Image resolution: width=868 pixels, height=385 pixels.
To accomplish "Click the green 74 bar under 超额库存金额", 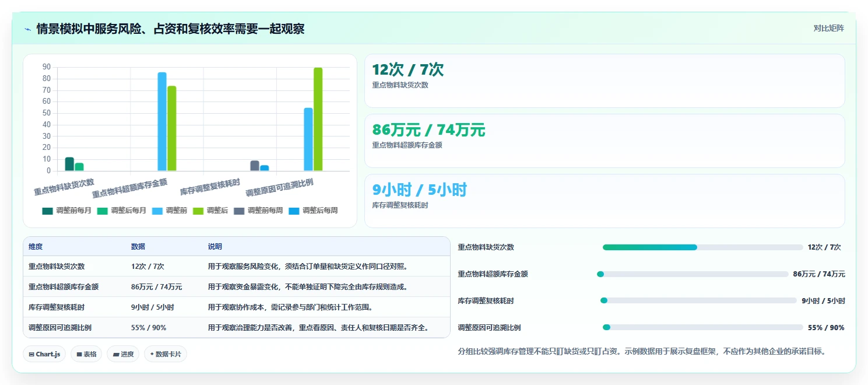I will point(172,128).
